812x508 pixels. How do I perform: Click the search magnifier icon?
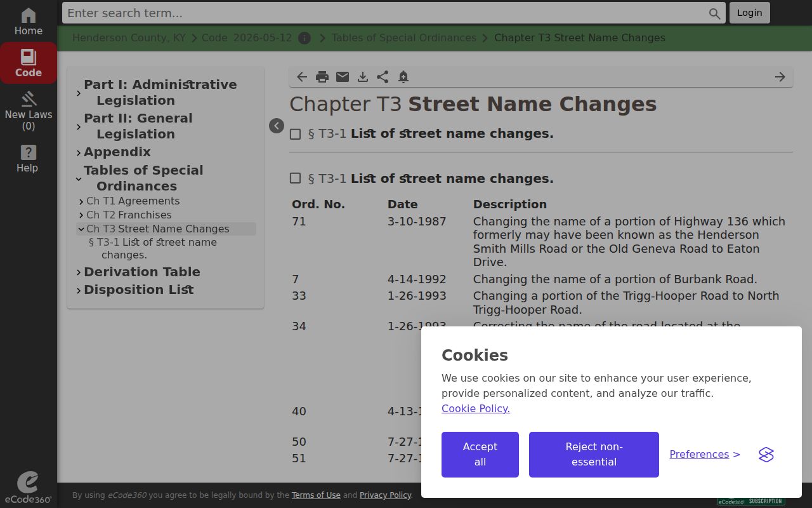(x=714, y=13)
